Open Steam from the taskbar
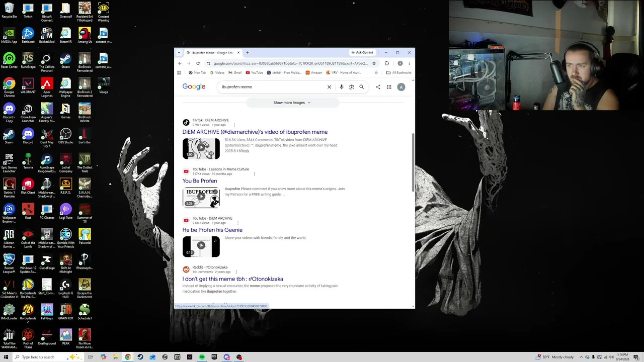 pos(140,357)
